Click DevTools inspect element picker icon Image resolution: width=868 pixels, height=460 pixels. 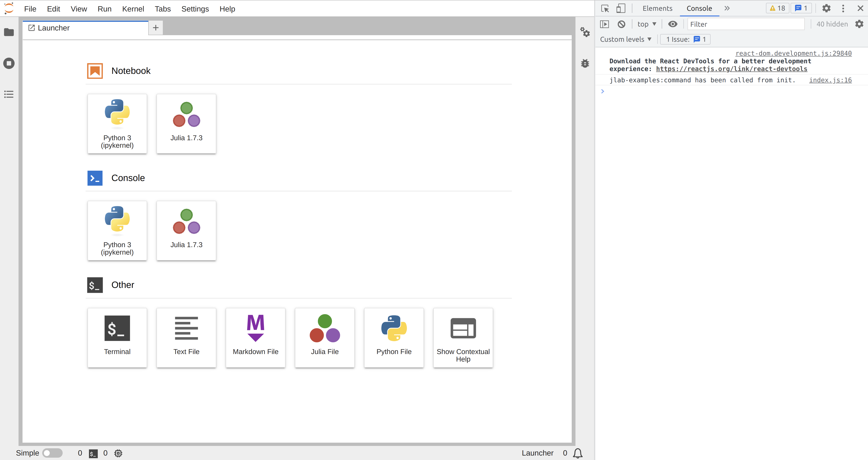click(x=605, y=8)
